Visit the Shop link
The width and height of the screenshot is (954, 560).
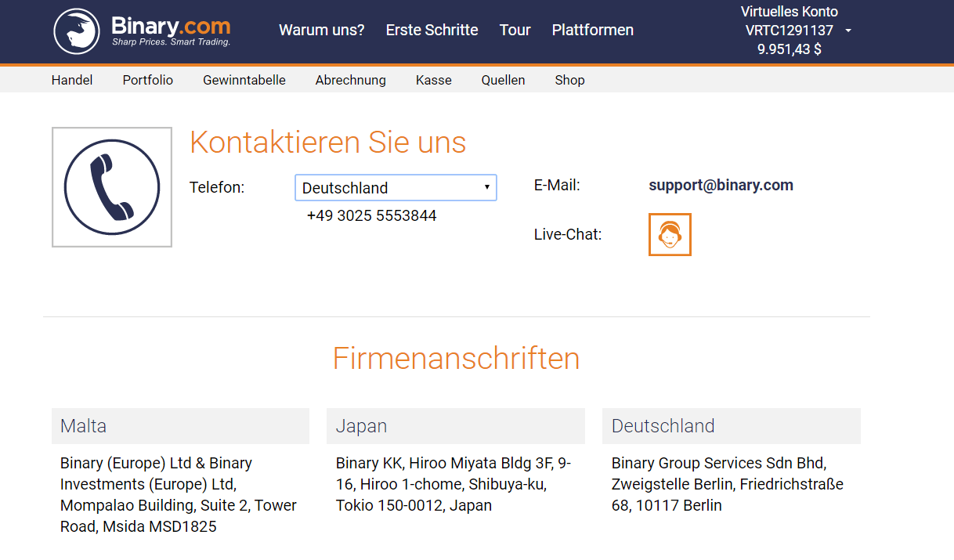570,80
